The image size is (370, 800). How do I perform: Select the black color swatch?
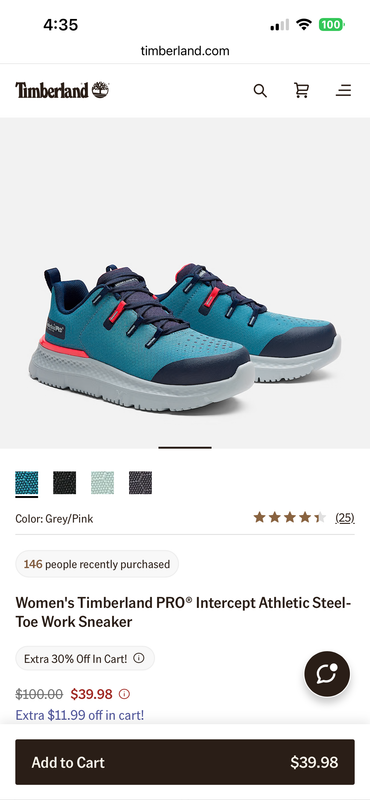(x=64, y=483)
